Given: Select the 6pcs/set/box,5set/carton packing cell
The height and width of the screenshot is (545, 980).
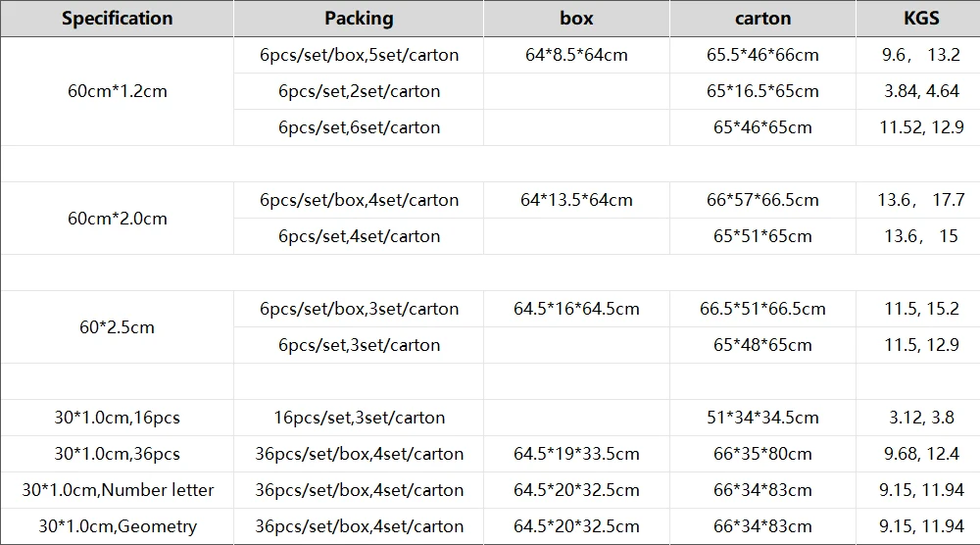Looking at the screenshot, I should pyautogui.click(x=359, y=55).
